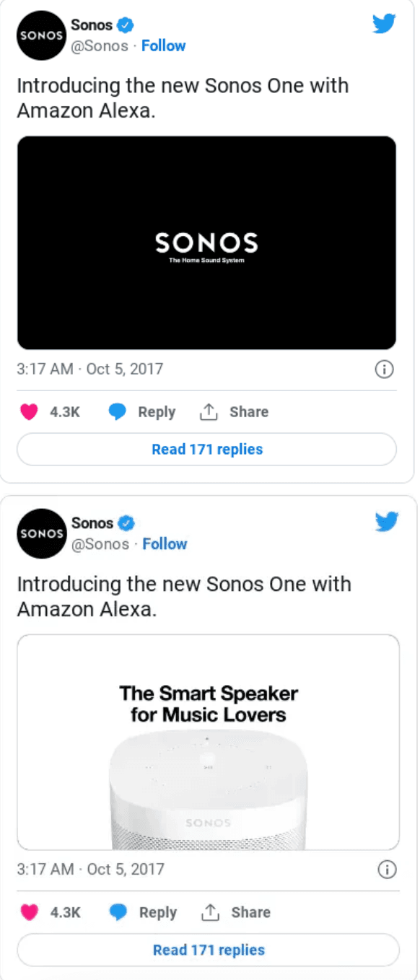Open the info icon on the bottom tweet

click(386, 870)
